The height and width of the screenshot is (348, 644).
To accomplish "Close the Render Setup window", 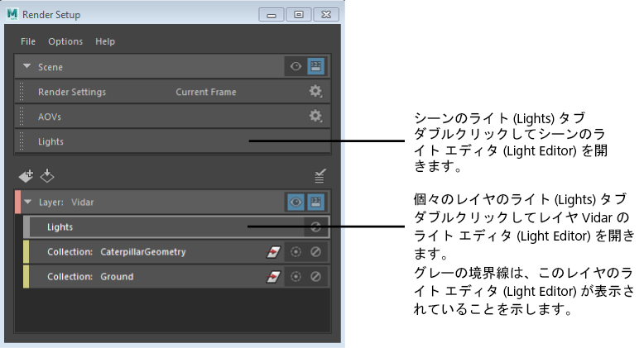I will point(326,15).
